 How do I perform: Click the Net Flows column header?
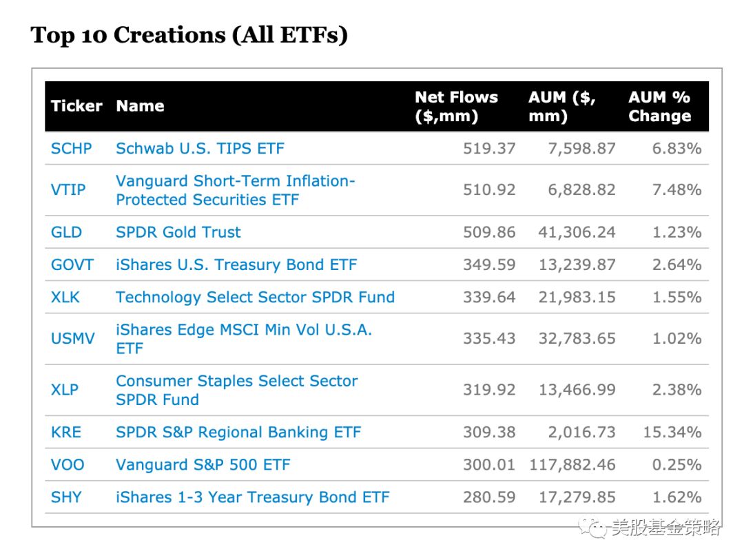[457, 106]
